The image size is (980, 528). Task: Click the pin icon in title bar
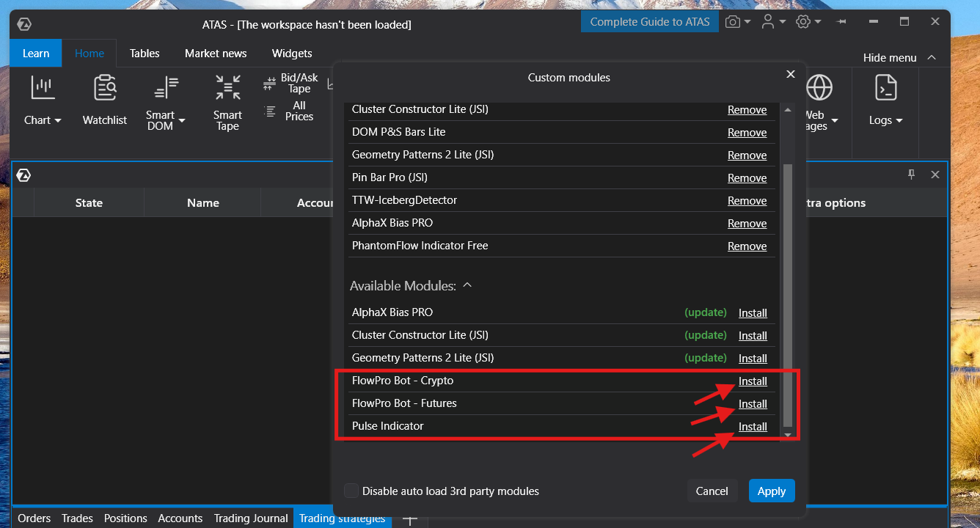click(841, 22)
